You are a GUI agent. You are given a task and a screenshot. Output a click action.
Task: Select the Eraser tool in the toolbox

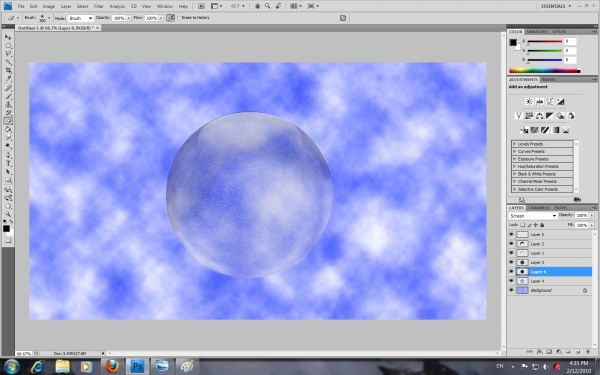coord(8,121)
